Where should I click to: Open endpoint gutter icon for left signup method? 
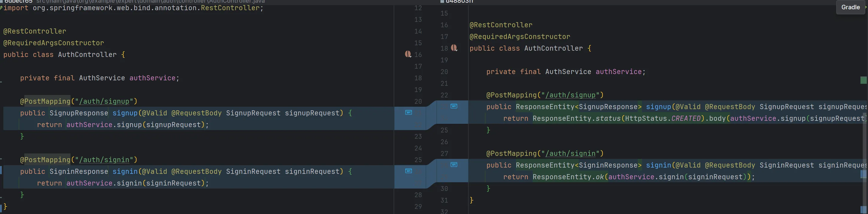click(x=408, y=113)
